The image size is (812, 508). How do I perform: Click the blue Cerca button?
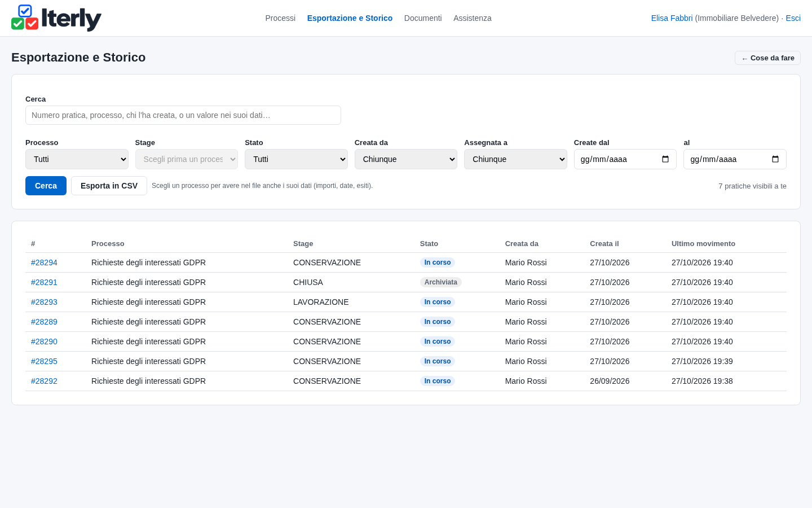click(x=46, y=186)
